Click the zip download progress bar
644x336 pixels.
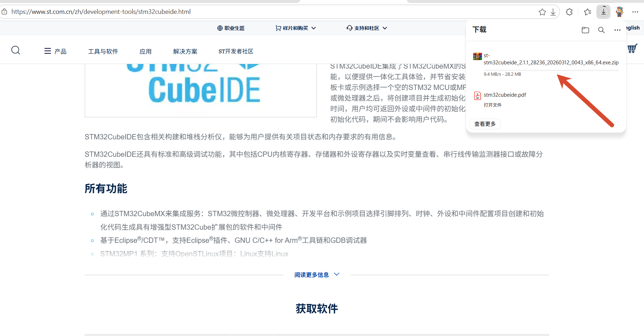(x=551, y=70)
